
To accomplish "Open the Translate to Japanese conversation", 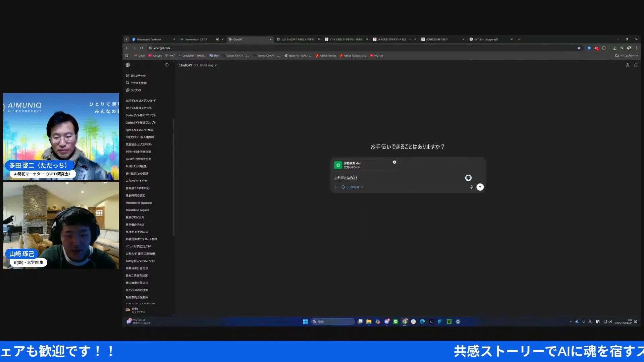I will (139, 202).
